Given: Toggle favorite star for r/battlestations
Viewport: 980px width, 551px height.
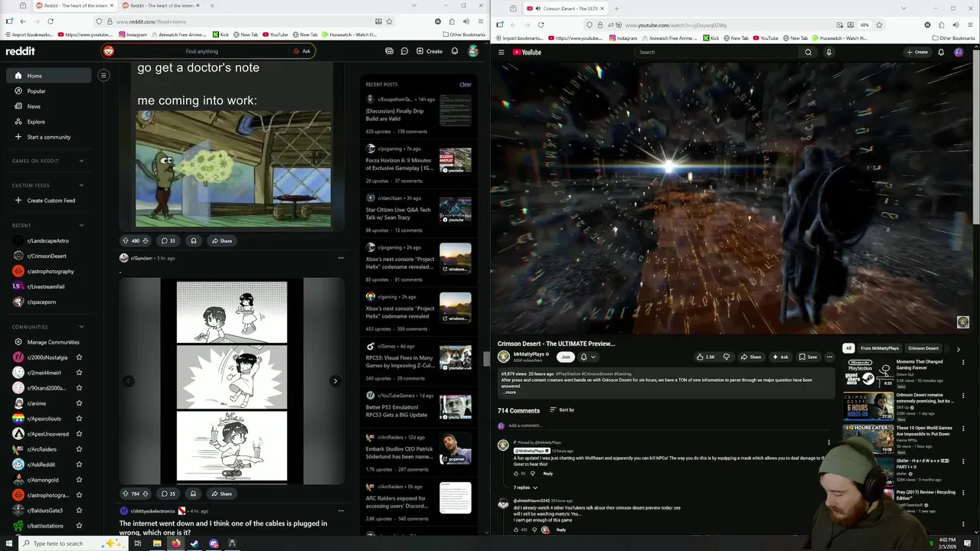Looking at the screenshot, I should click(x=79, y=526).
